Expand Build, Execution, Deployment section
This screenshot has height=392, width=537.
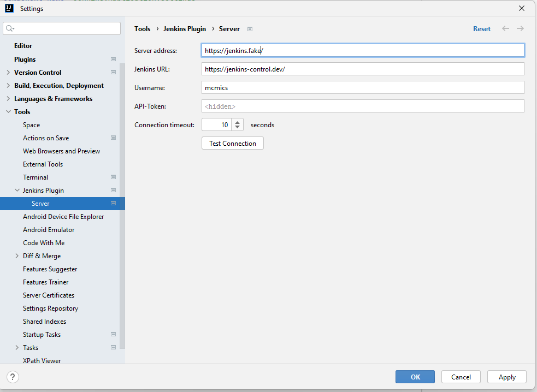[8, 86]
